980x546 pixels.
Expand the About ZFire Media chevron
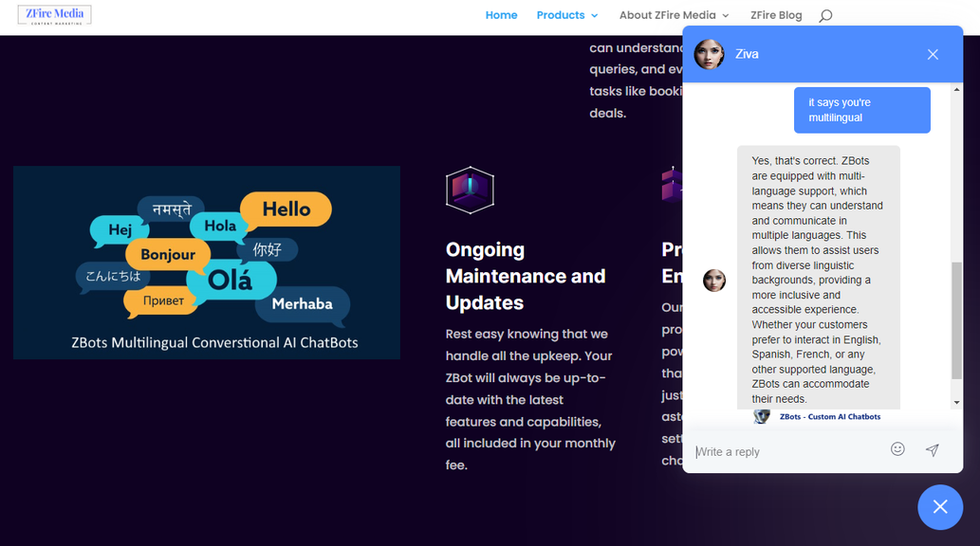click(726, 15)
